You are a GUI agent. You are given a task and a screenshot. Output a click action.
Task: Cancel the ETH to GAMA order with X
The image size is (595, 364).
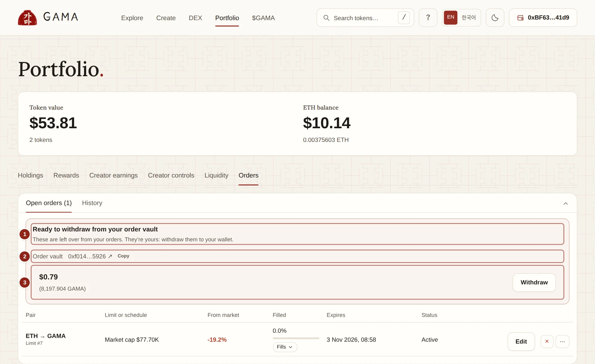click(x=547, y=341)
